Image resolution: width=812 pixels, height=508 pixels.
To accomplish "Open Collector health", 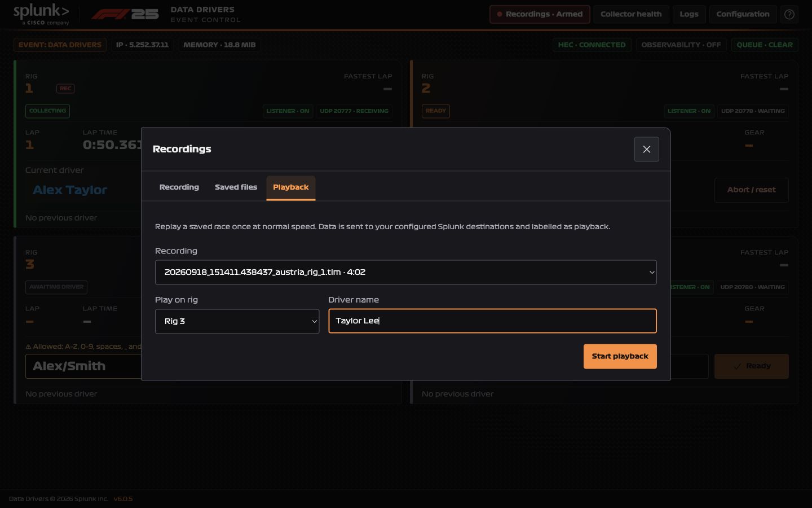I will point(631,15).
